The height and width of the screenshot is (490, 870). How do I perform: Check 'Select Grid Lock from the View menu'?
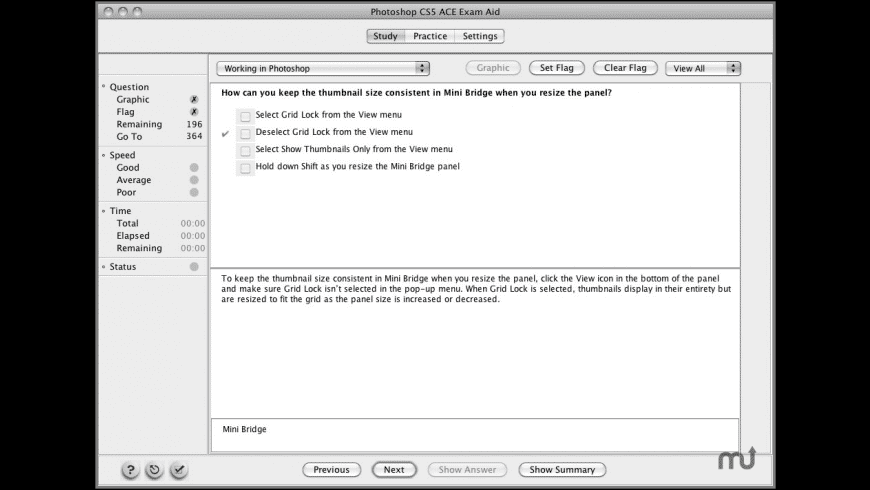tap(245, 116)
